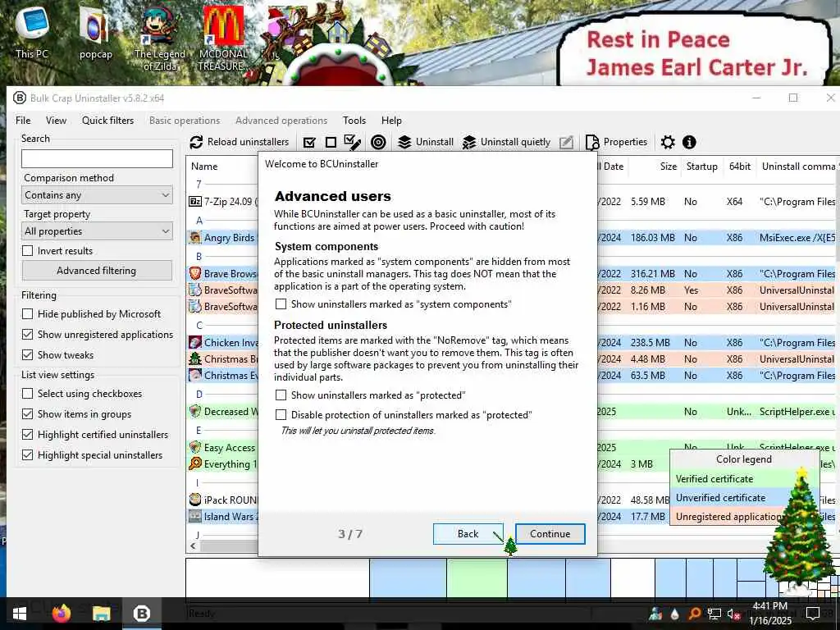Click the invert selection check-pencil icon
The height and width of the screenshot is (630, 840).
click(352, 142)
